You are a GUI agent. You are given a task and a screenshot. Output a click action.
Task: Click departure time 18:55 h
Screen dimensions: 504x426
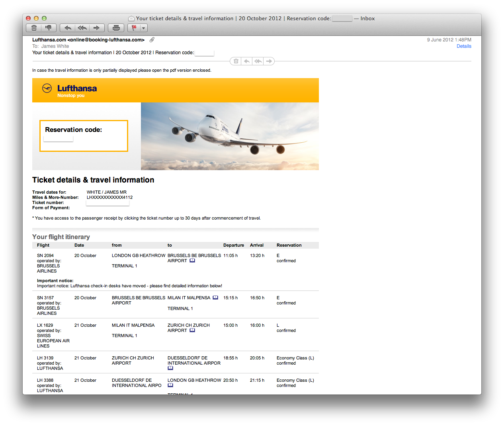tap(231, 358)
